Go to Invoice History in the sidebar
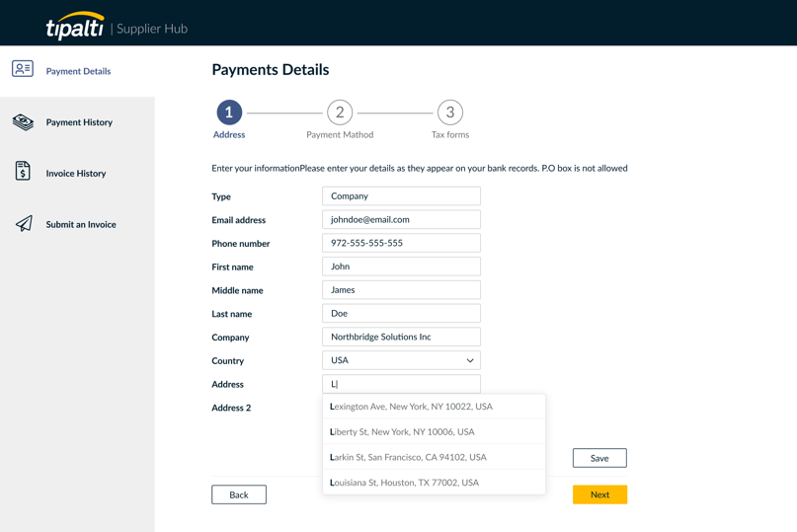The image size is (797, 532). (77, 174)
